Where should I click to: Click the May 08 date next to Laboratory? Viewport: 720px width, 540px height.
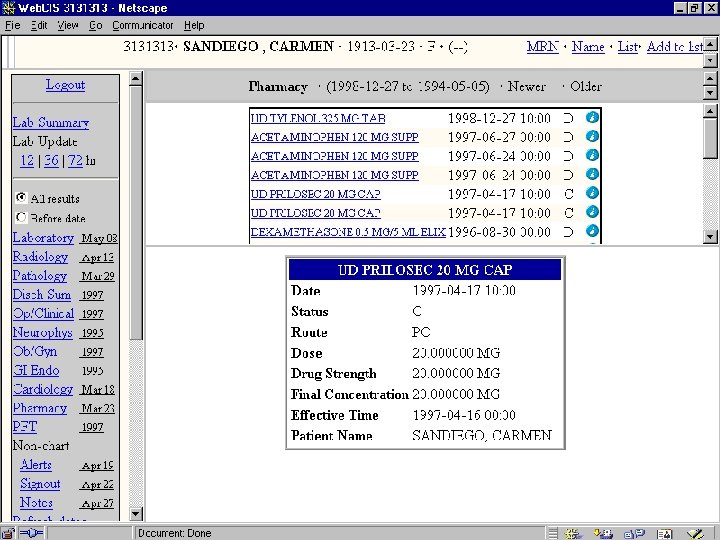click(99, 238)
